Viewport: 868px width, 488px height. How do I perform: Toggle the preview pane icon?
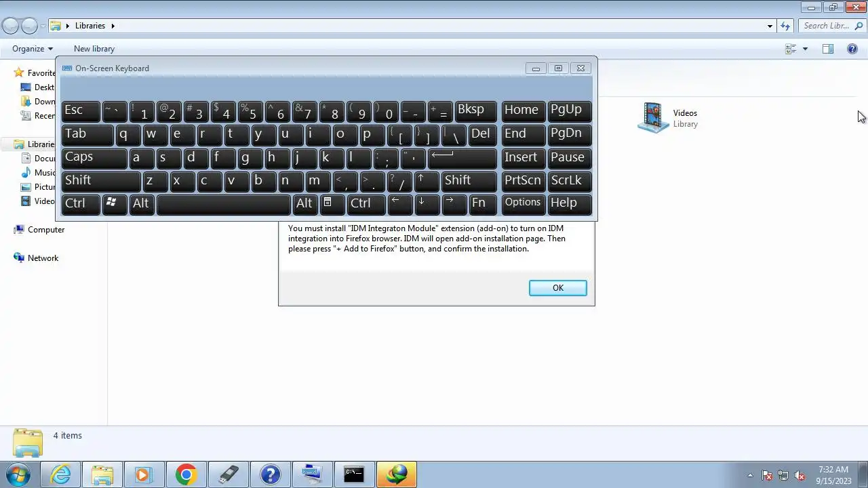(828, 49)
